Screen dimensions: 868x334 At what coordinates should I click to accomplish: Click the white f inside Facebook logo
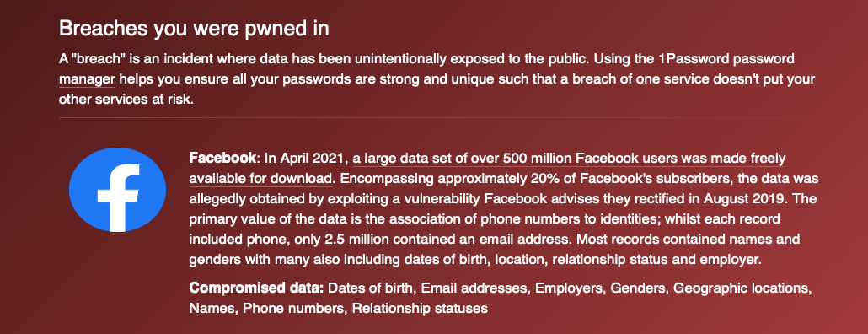118,197
